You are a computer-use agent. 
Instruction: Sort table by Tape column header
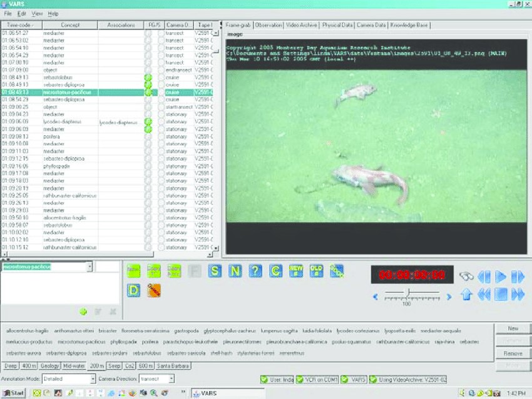[205, 25]
